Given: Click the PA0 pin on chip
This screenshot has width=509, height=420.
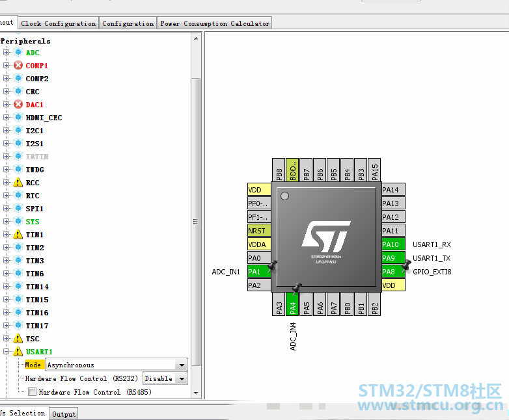Looking at the screenshot, I should 258,258.
